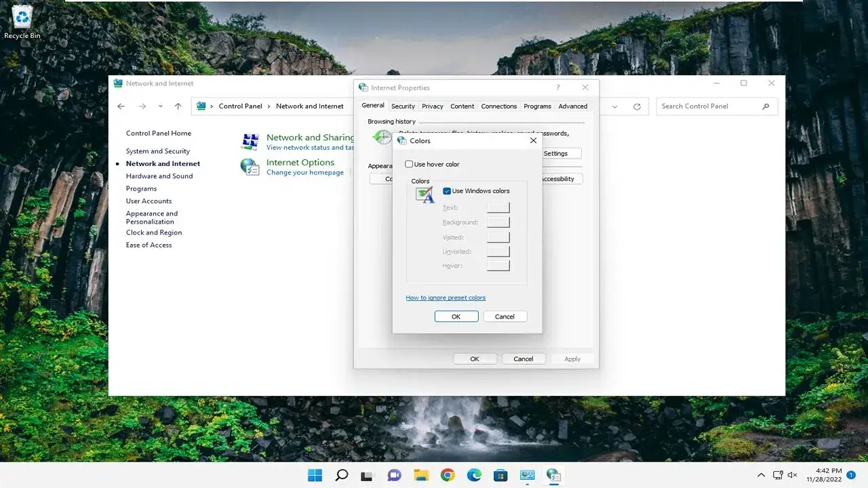Click the search magnifier icon

(x=342, y=475)
